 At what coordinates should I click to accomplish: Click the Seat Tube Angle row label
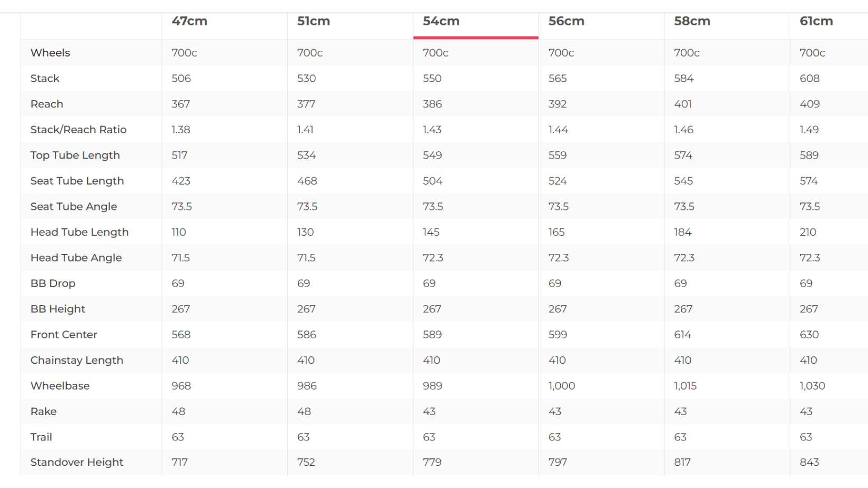click(74, 207)
